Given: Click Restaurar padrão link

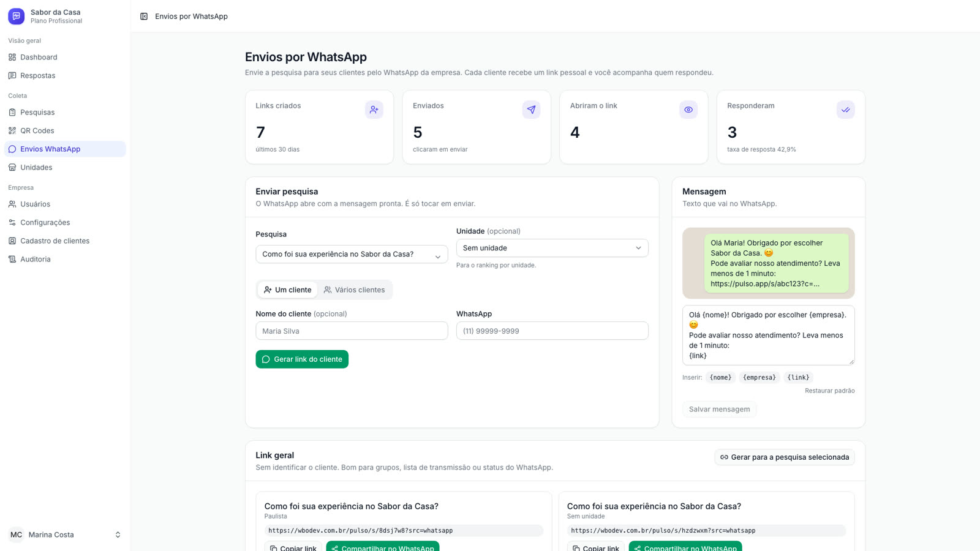Looking at the screenshot, I should coord(829,391).
